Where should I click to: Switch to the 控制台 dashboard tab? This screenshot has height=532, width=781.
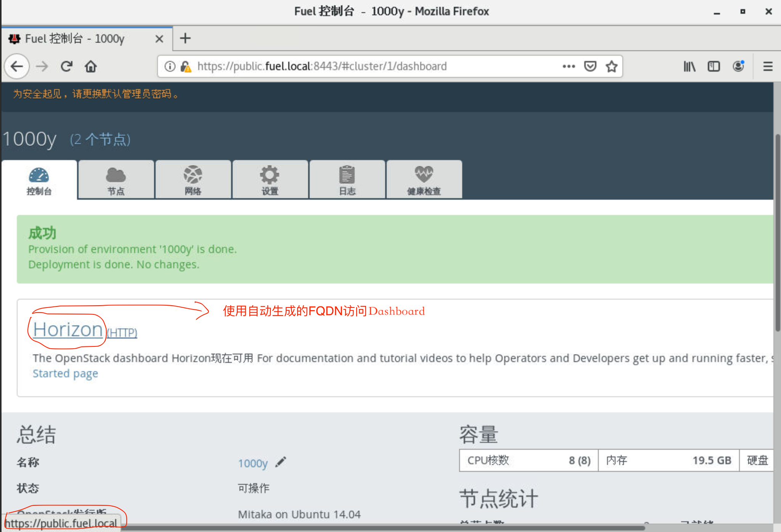pos(39,180)
